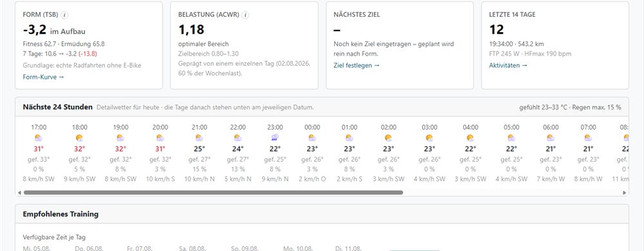Image resolution: width=644 pixels, height=251 pixels.
Task: Click the 'Empfohlenes Training' heading
Action: (61, 214)
